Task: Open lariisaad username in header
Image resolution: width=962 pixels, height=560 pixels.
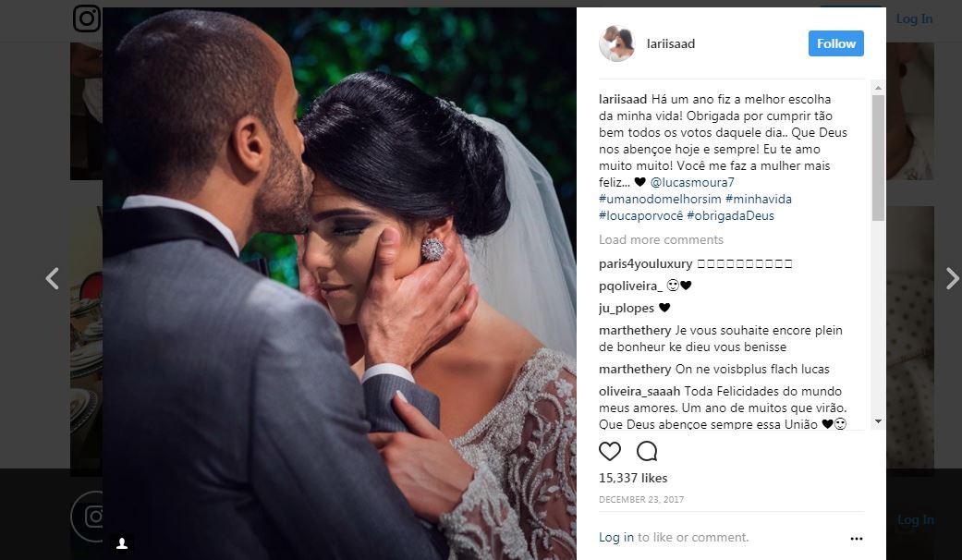Action: click(671, 43)
